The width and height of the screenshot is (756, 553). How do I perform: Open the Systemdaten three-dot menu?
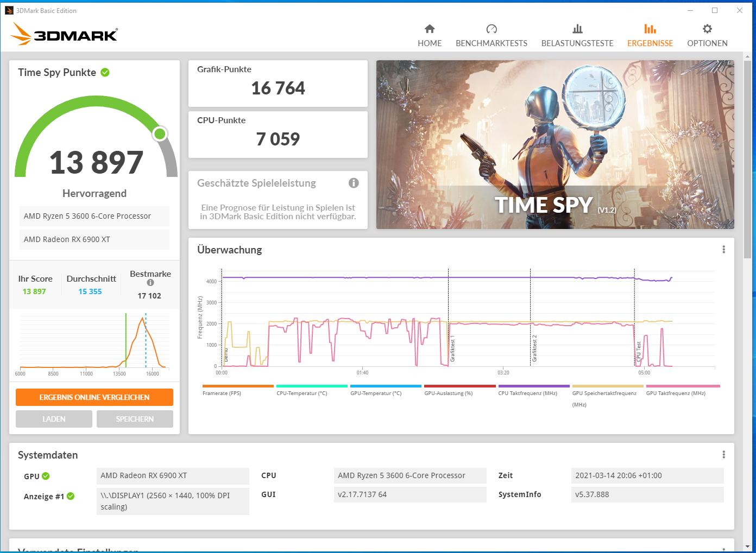(x=723, y=455)
